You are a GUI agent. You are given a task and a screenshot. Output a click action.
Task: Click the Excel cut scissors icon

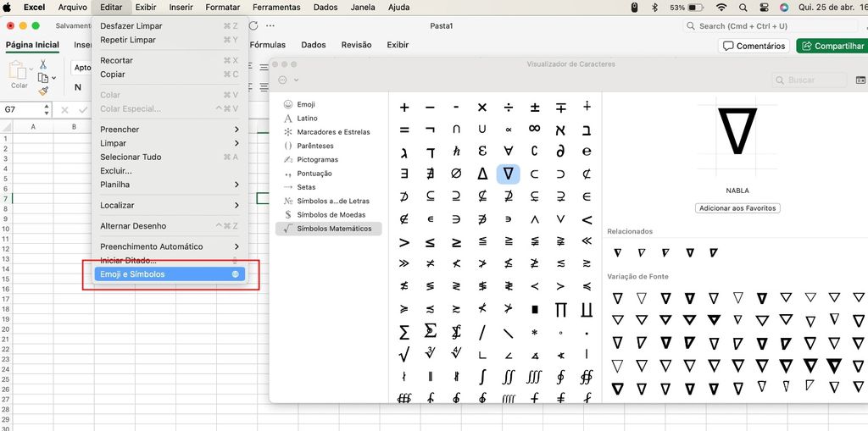[43, 64]
